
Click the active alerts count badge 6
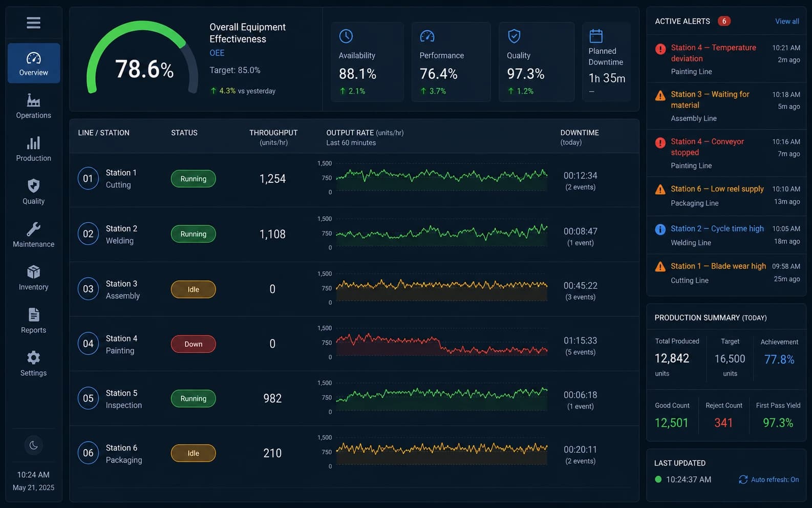[x=724, y=21]
